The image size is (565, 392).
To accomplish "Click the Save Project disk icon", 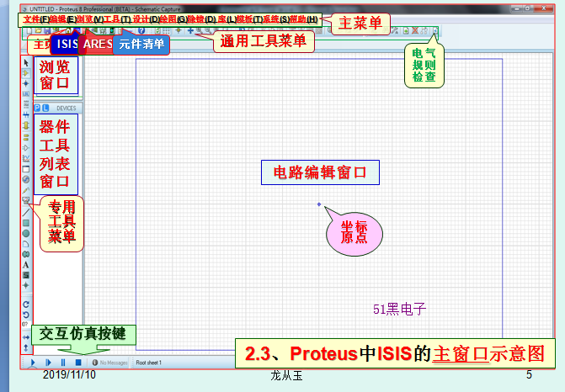I will (47, 31).
